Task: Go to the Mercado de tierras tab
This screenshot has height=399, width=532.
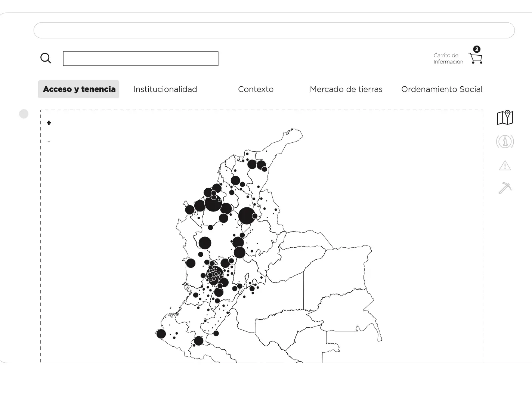Action: tap(346, 89)
